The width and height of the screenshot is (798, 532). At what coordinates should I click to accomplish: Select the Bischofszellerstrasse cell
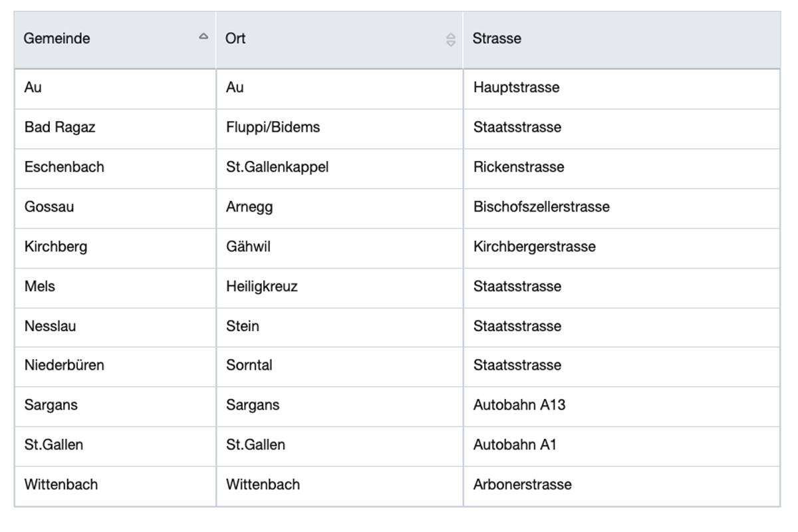coord(541,207)
